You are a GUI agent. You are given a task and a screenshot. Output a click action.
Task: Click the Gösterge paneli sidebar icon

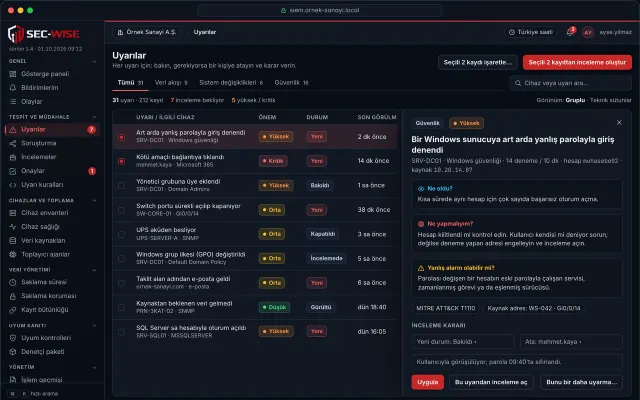pos(13,74)
